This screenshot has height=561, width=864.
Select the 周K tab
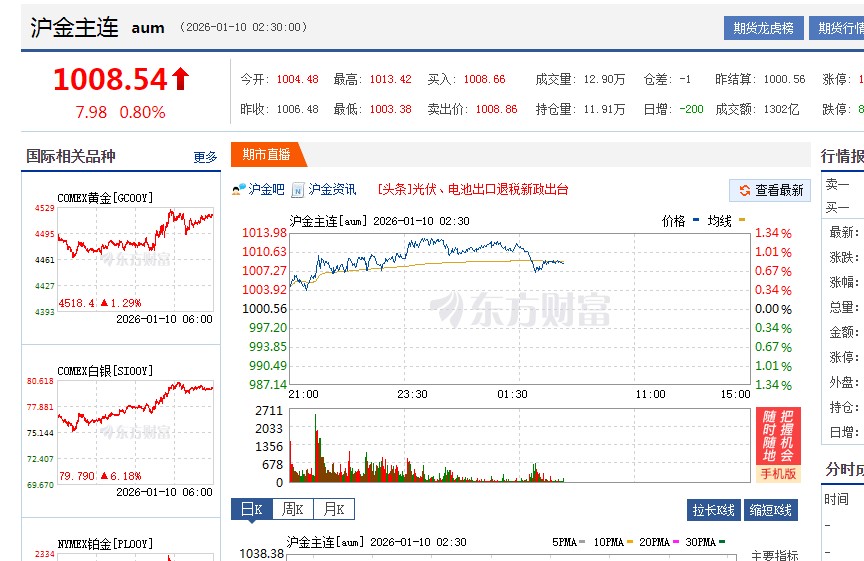click(293, 509)
